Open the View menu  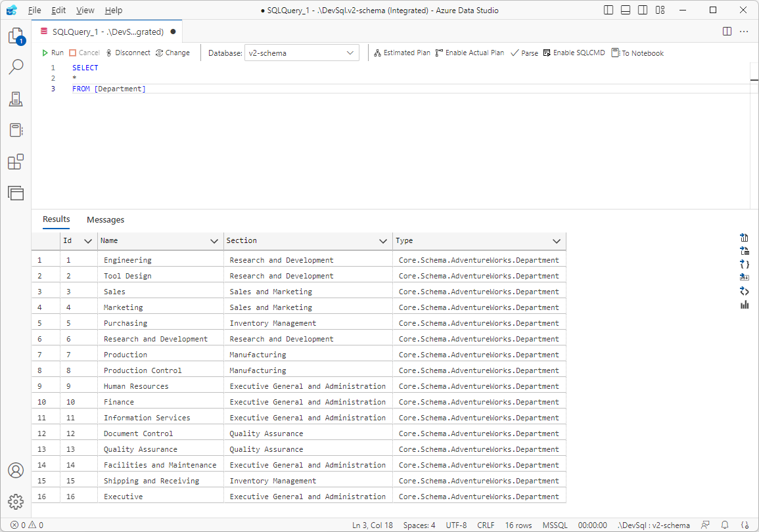coord(85,10)
